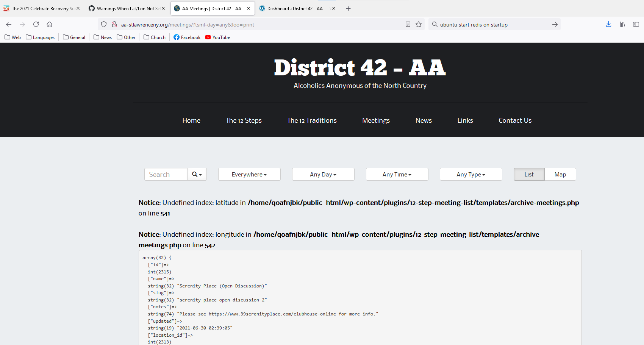This screenshot has height=345, width=644.
Task: Click the array(32) line
Action: pyautogui.click(x=157, y=258)
